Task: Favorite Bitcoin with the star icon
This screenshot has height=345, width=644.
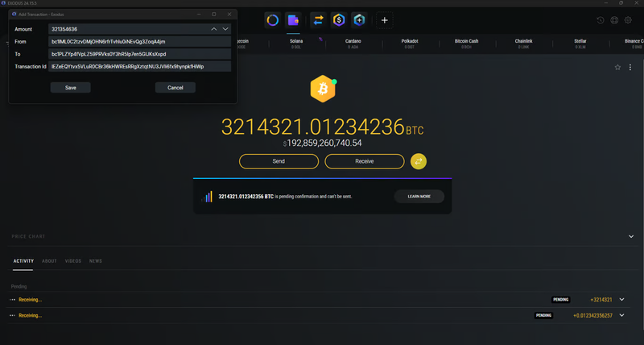Action: point(617,67)
